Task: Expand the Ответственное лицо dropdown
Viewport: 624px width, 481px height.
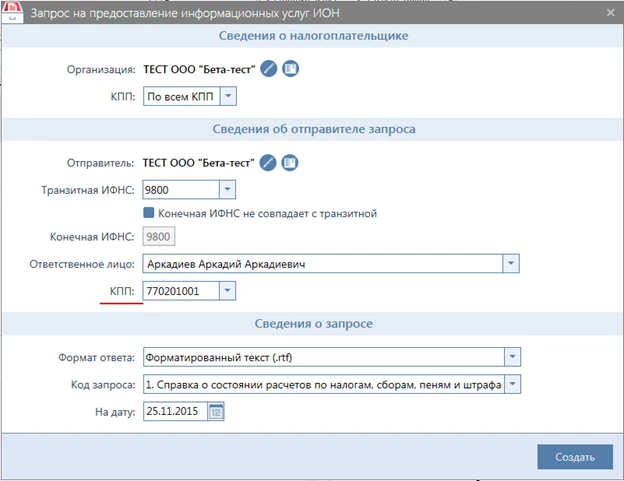Action: coord(511,263)
